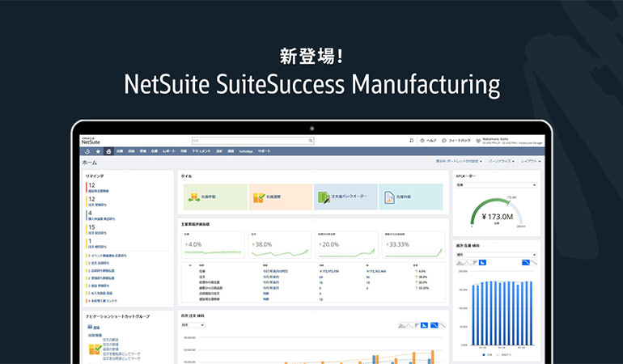Open the reminder showing 15
This screenshot has height=364, width=623.
(96, 229)
